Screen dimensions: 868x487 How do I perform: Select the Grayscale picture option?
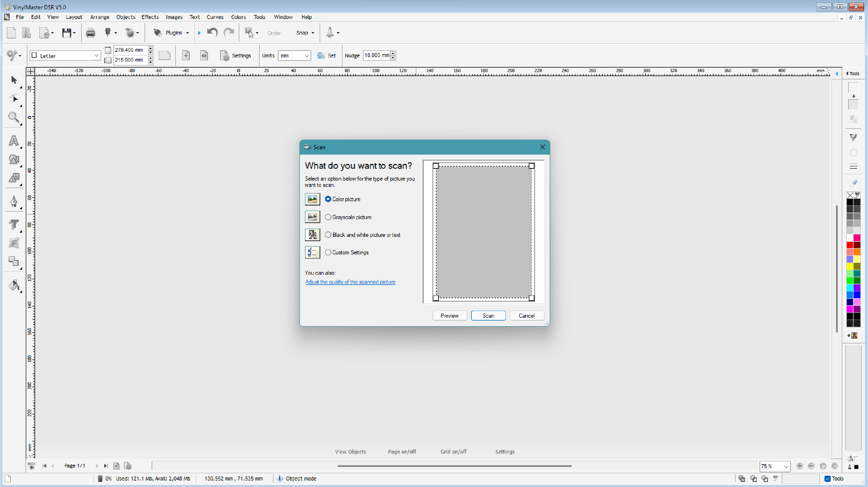tap(328, 217)
